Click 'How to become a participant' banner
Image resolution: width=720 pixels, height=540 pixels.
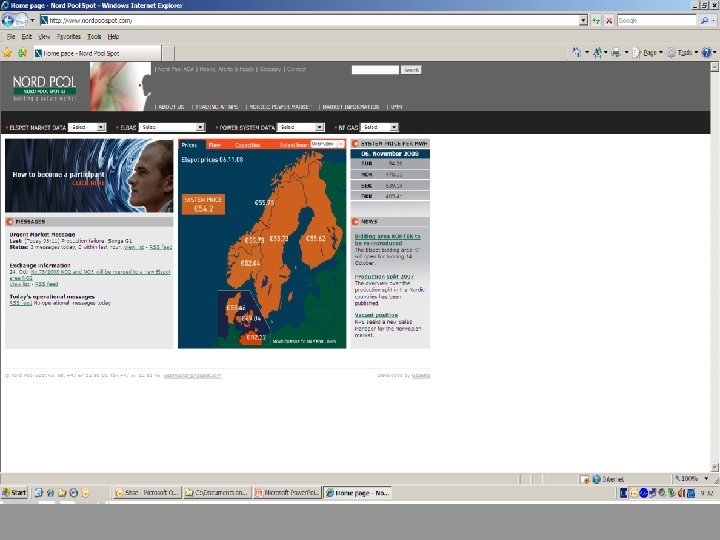click(x=89, y=175)
